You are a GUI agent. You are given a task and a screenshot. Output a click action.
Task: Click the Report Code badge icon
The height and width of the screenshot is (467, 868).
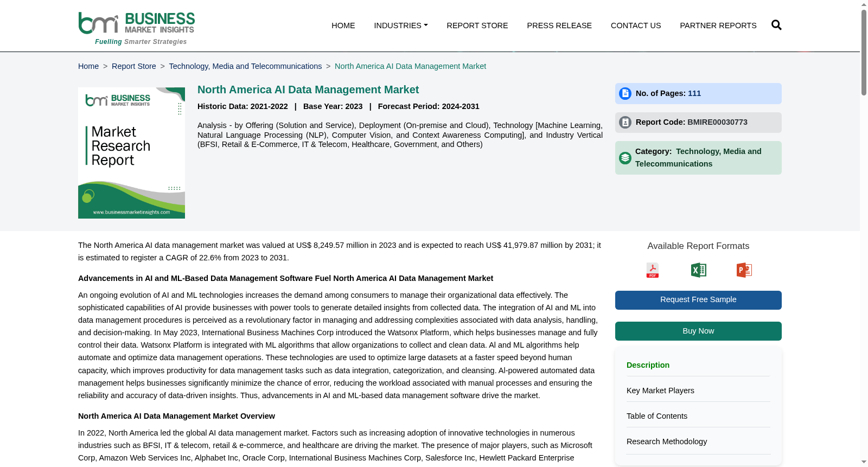coord(625,123)
